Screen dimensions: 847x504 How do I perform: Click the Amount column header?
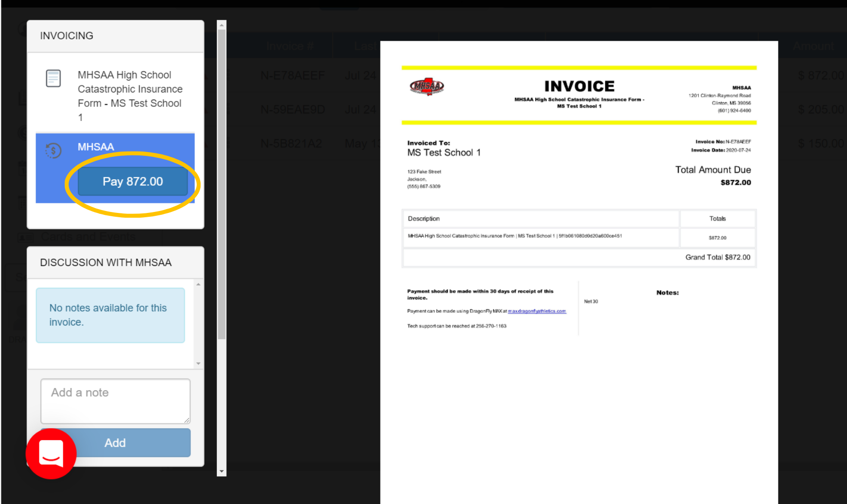[813, 46]
